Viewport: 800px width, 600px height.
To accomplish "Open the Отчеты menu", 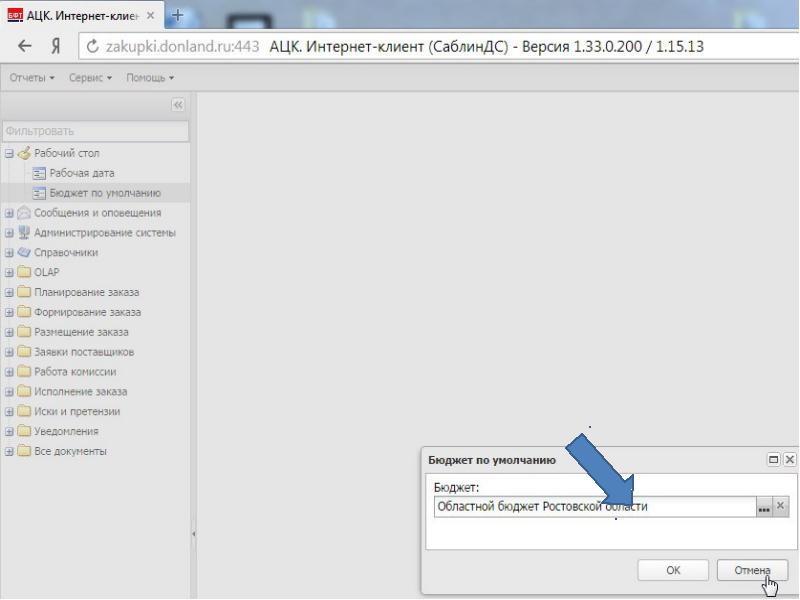I will (32, 78).
